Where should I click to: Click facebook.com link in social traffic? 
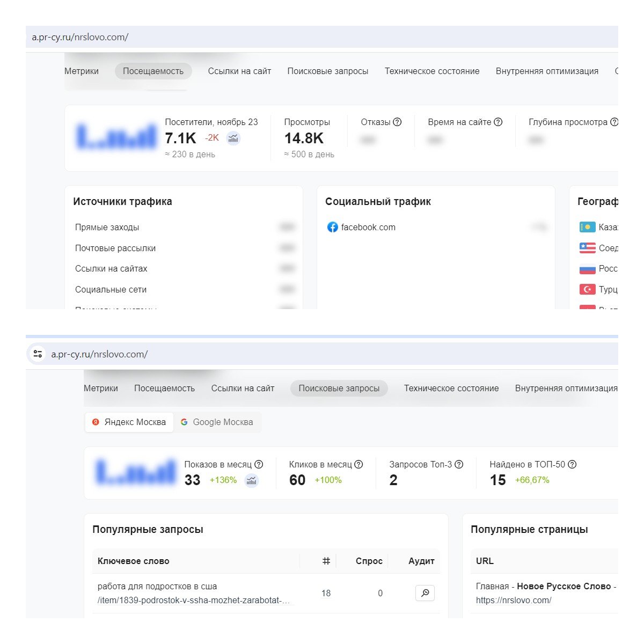pos(368,227)
